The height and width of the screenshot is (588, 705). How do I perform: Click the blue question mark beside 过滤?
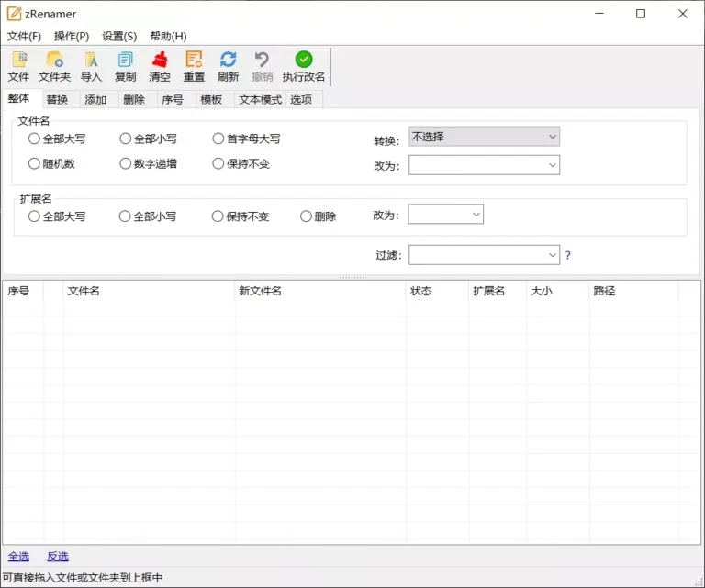568,255
